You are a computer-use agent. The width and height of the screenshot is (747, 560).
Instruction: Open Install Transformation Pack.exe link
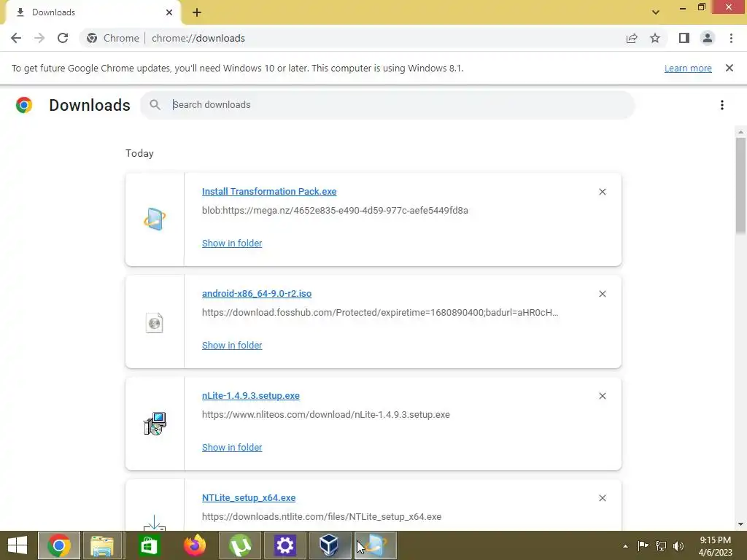point(269,192)
